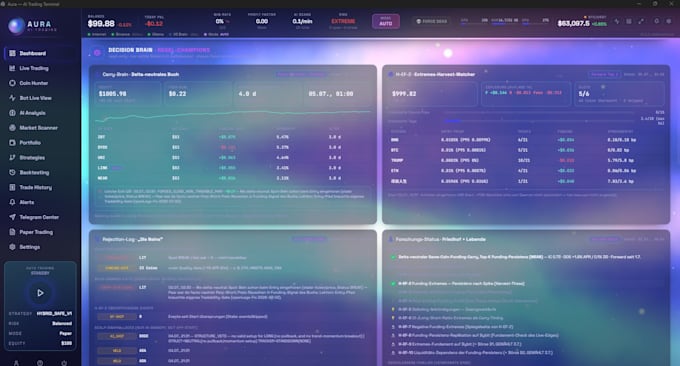Open the Telegram Center paper-plane icon

point(12,217)
